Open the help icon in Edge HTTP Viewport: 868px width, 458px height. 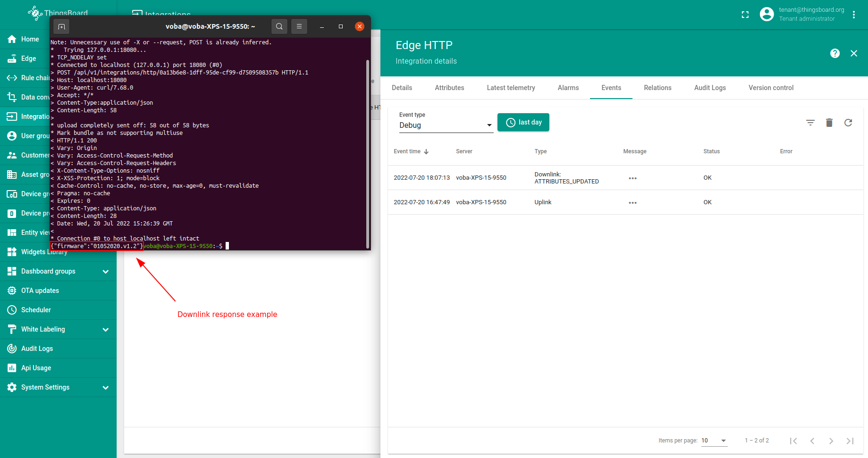click(x=835, y=53)
